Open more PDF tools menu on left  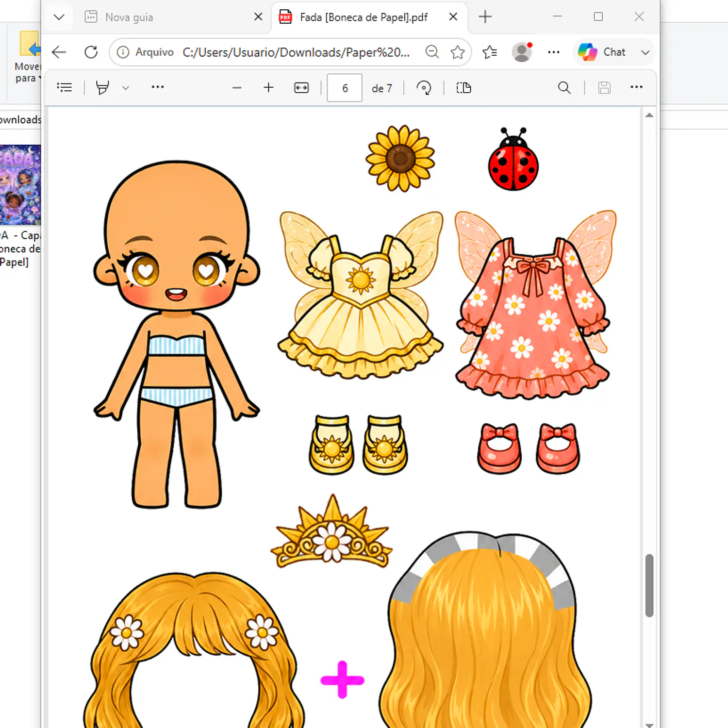click(158, 87)
